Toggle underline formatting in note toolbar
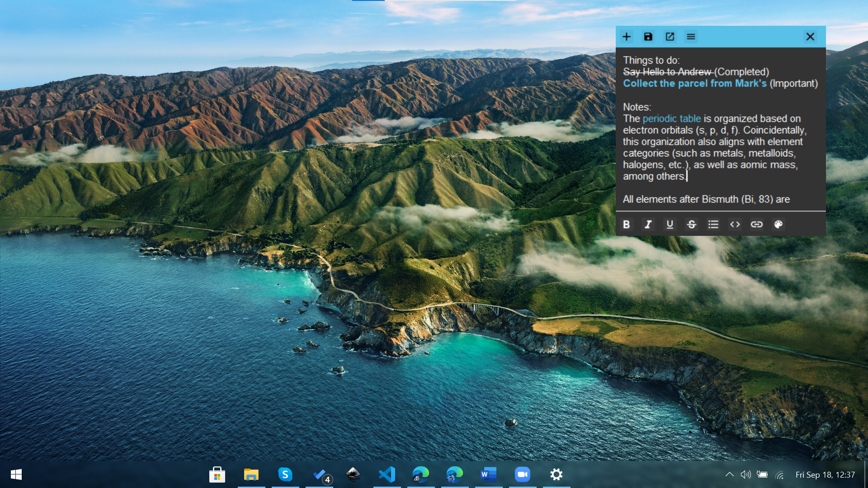This screenshot has height=488, width=868. (x=670, y=225)
